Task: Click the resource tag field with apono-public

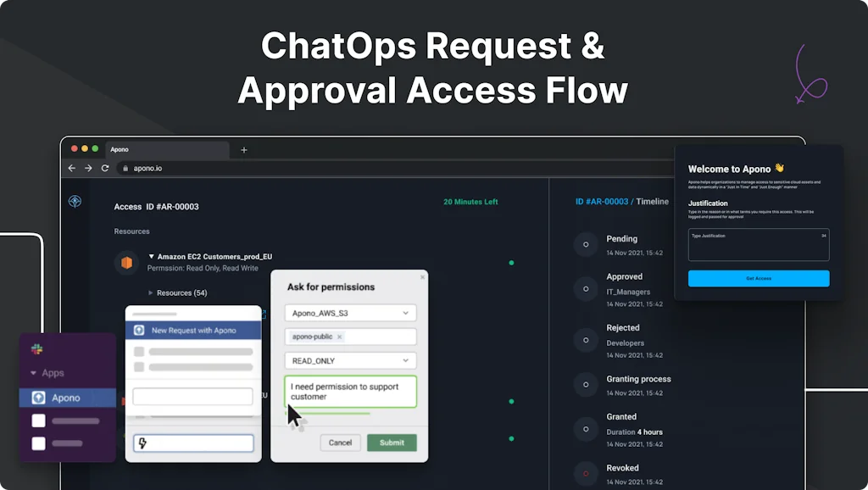Action: coord(350,337)
